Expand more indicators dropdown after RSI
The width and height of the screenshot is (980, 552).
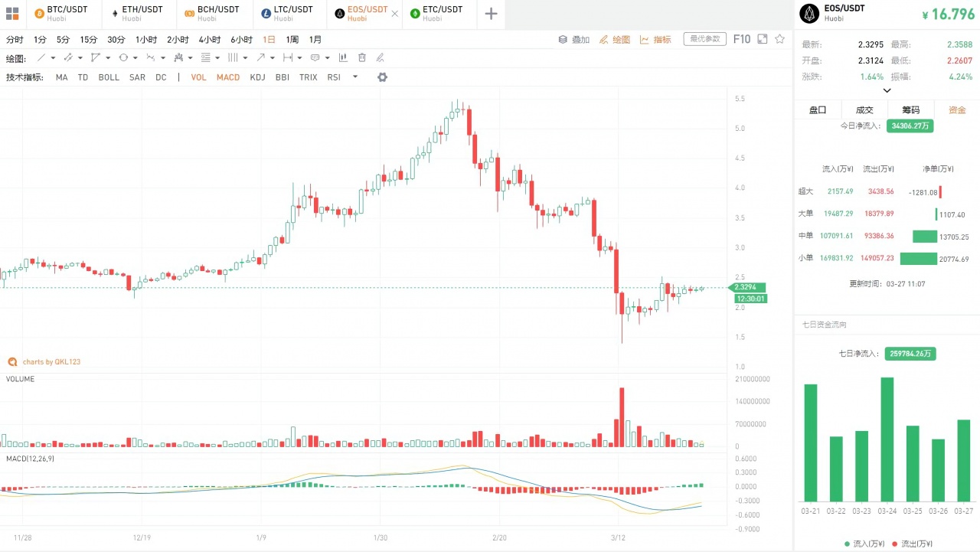[355, 77]
